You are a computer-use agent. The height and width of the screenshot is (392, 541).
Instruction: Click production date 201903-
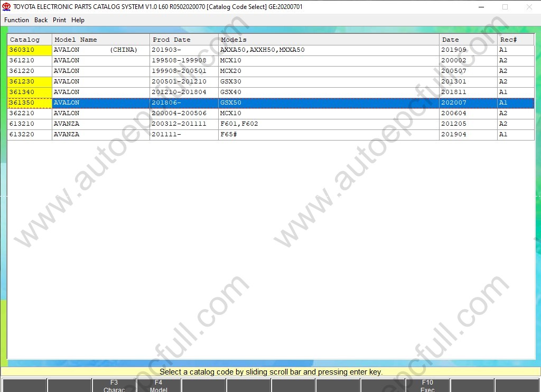tap(184, 50)
